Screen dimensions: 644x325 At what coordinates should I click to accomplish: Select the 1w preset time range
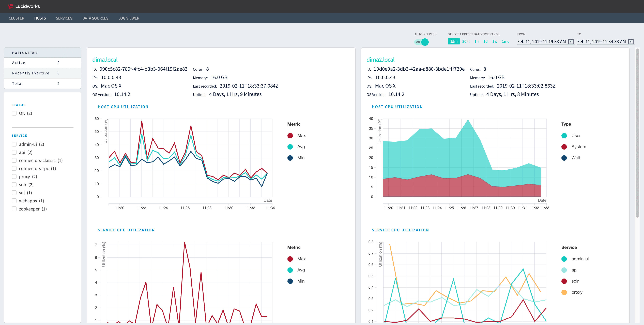[495, 41]
